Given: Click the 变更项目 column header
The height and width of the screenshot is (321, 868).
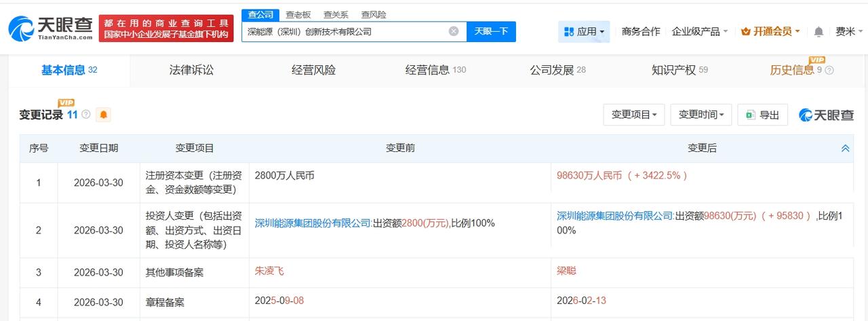Looking at the screenshot, I should pyautogui.click(x=195, y=148).
